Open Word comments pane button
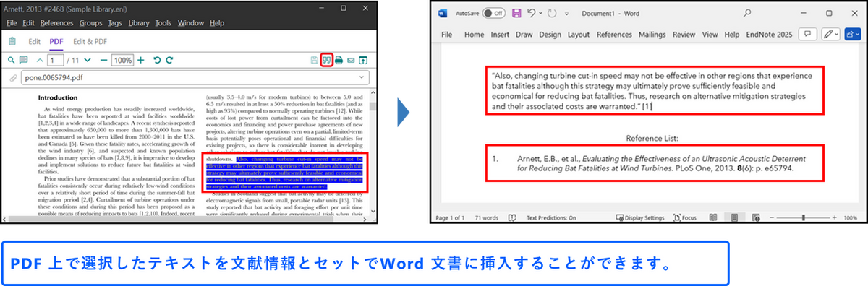This screenshot has width=868, height=286. click(x=808, y=34)
